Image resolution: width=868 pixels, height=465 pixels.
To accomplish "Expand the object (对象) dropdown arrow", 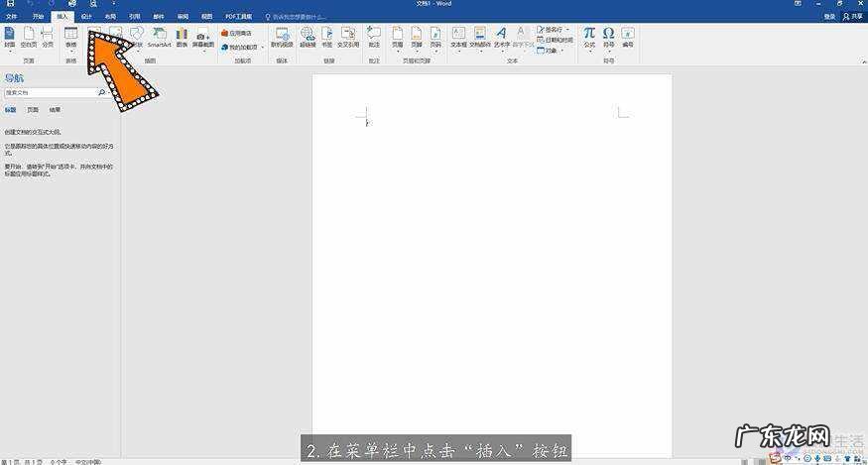I will [561, 51].
